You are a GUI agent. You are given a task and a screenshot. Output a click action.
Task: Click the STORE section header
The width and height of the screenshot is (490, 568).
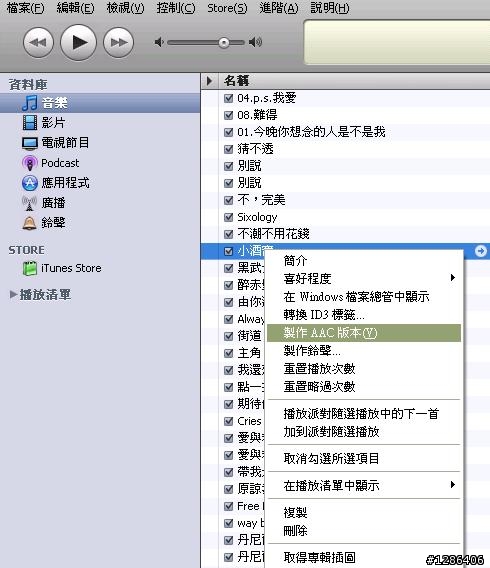26,250
